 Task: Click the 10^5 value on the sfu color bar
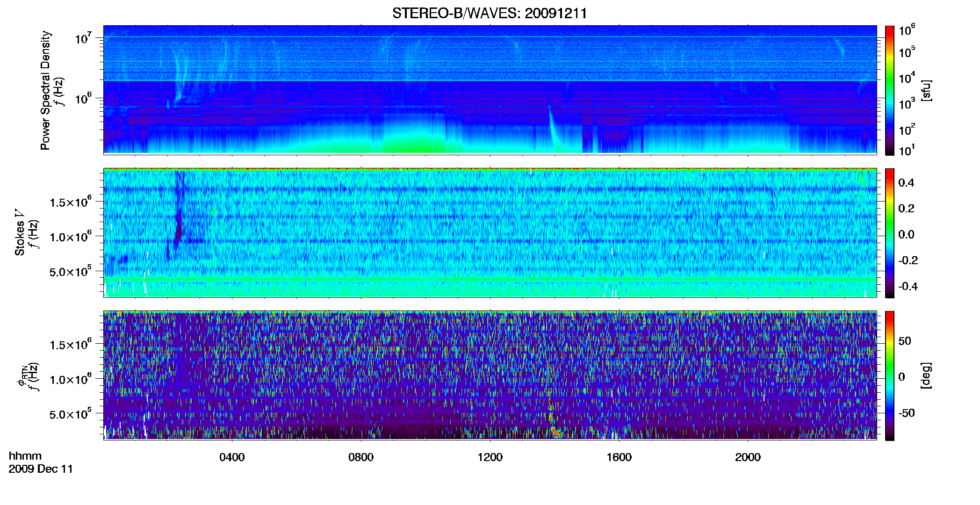pos(907,52)
